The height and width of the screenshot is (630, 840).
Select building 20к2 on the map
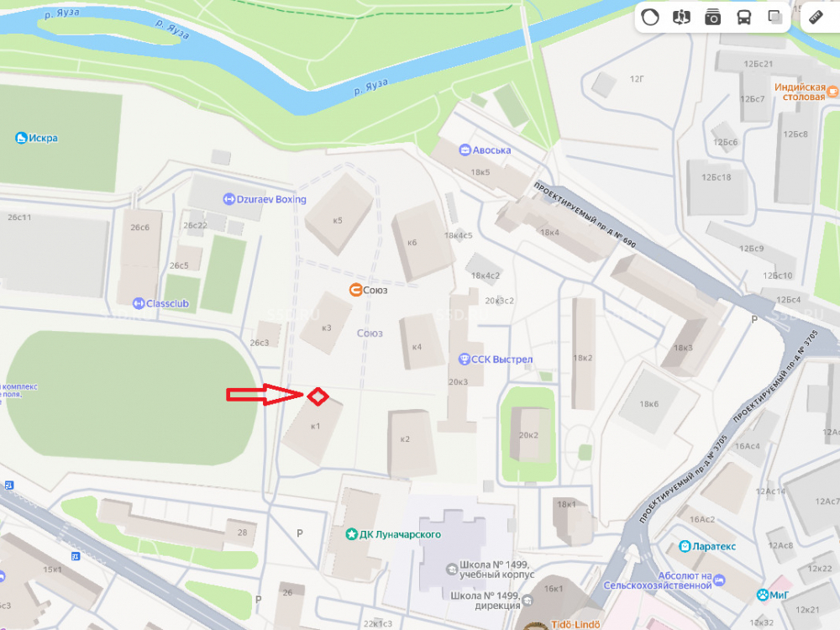pyautogui.click(x=529, y=434)
